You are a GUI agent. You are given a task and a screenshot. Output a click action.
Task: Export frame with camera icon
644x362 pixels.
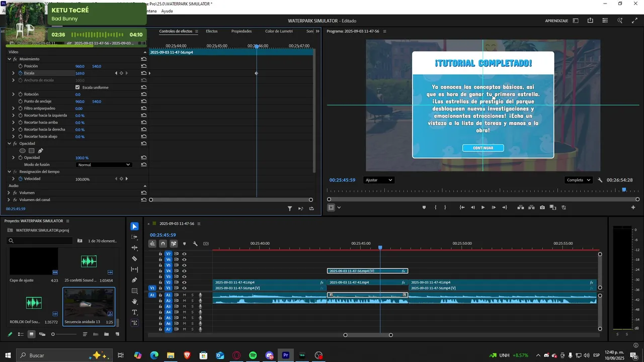542,207
